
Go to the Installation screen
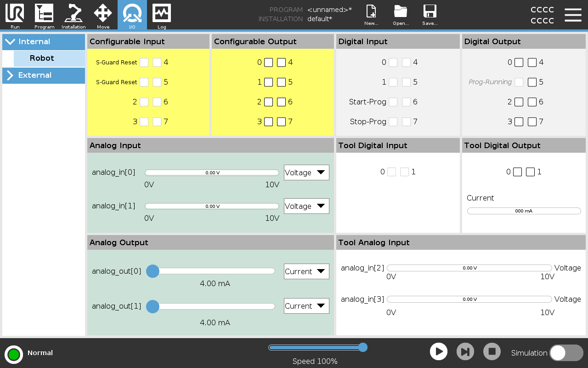click(73, 15)
